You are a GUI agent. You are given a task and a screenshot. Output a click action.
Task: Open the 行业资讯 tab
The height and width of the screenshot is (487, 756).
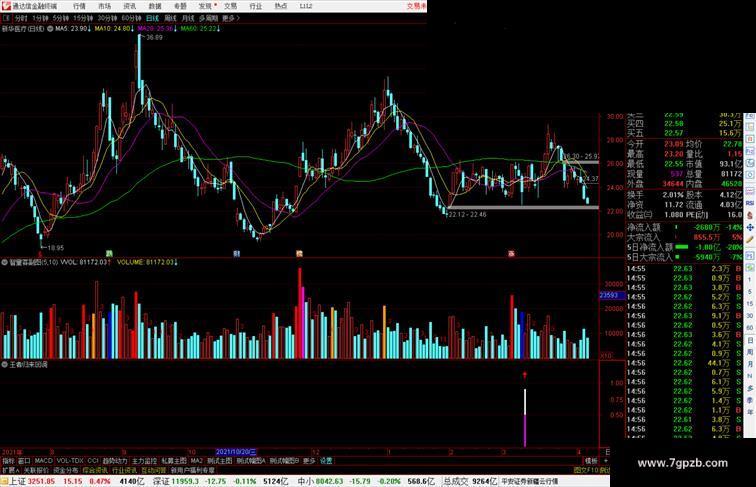(x=124, y=470)
